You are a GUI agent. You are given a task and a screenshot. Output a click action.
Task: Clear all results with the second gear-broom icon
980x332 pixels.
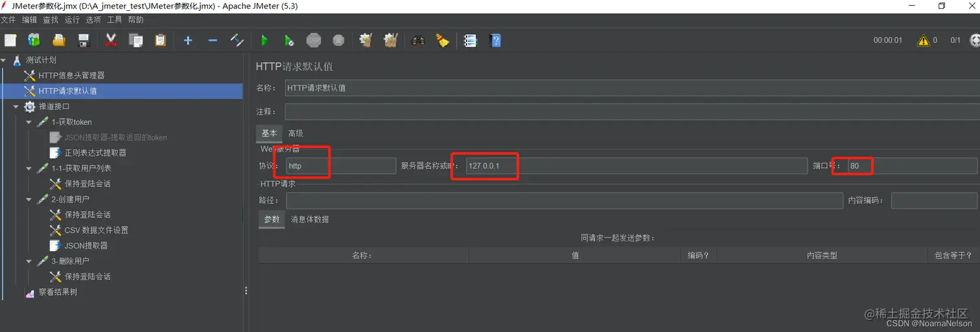point(390,40)
